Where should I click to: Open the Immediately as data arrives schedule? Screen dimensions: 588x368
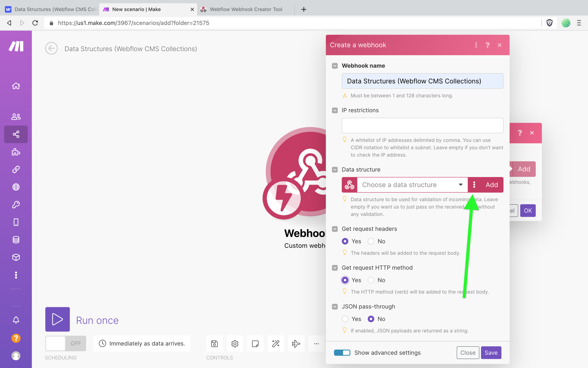[142, 343]
